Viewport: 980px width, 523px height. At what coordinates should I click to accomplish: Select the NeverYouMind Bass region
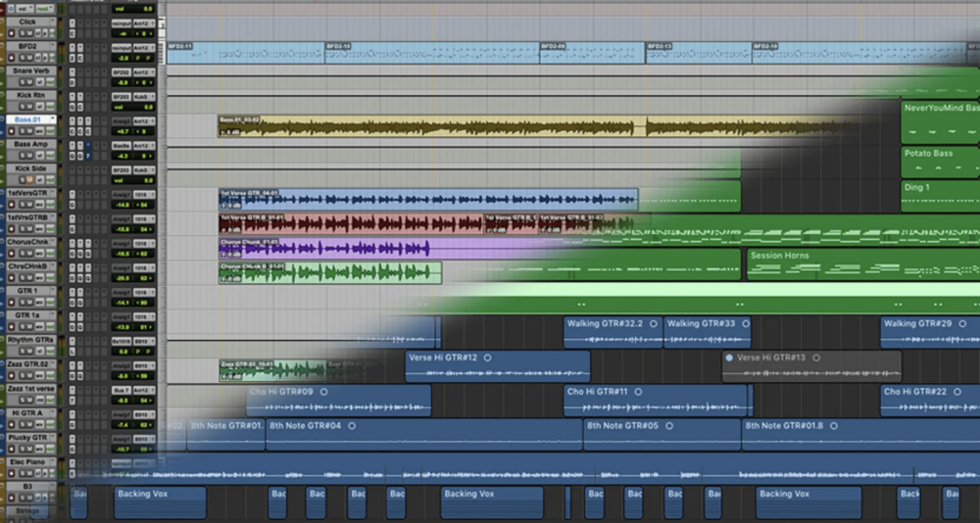[x=940, y=122]
